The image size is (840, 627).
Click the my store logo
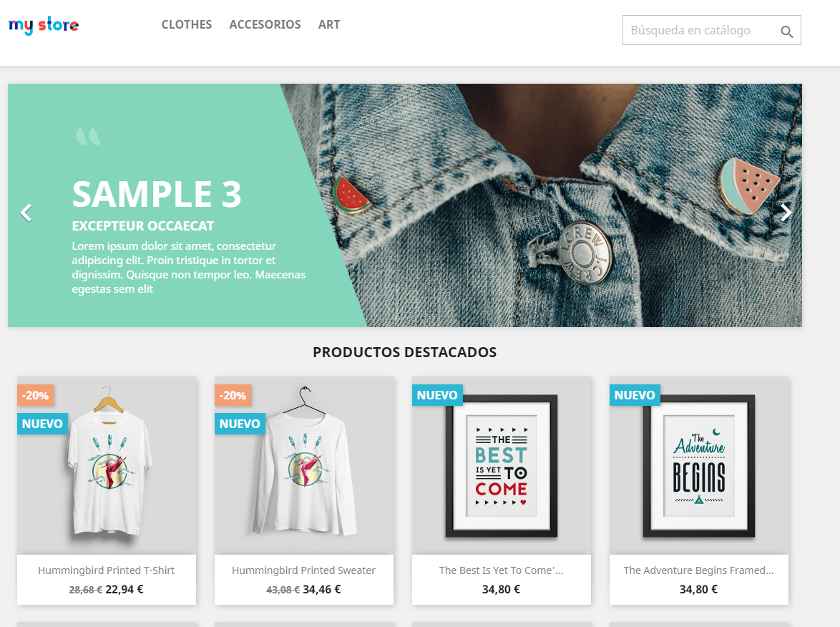pyautogui.click(x=44, y=24)
